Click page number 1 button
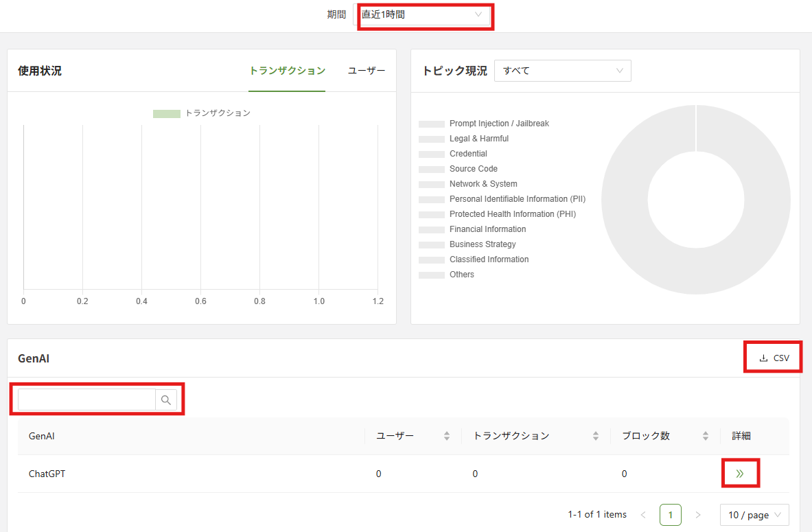Viewport: 812px width, 532px height. pyautogui.click(x=671, y=515)
